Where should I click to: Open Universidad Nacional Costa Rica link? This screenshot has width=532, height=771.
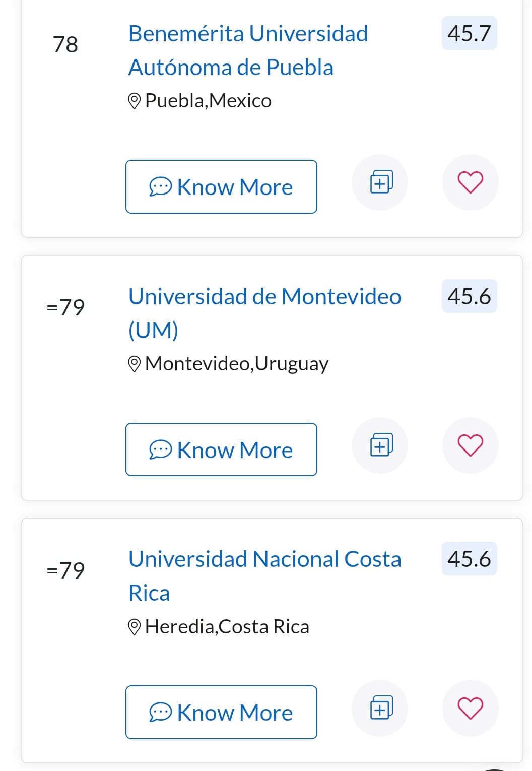coord(264,575)
